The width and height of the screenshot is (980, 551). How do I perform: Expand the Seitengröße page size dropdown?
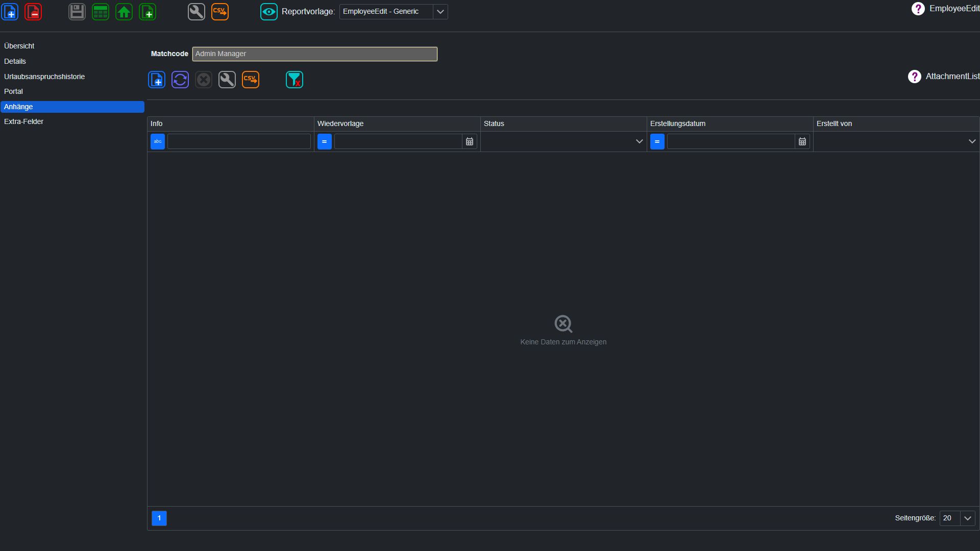967,518
